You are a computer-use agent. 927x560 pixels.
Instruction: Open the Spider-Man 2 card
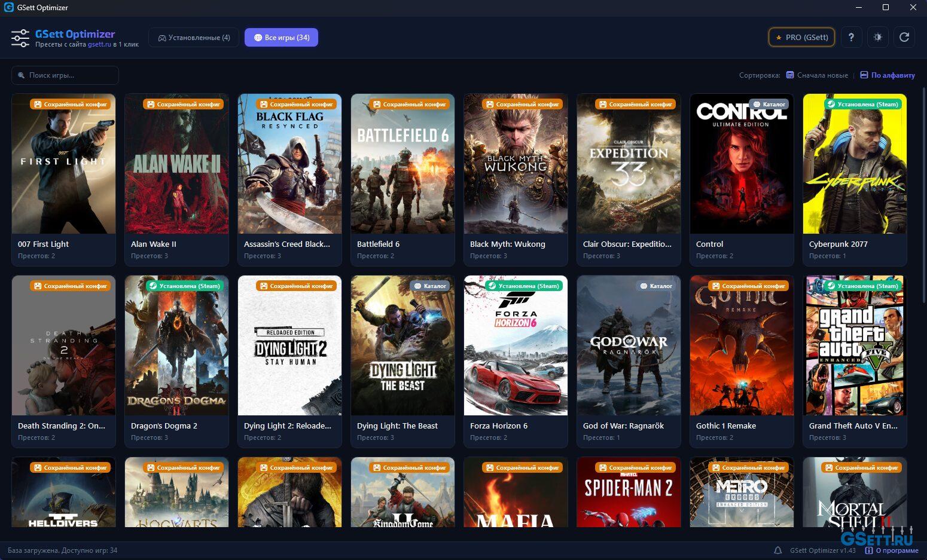coord(629,492)
